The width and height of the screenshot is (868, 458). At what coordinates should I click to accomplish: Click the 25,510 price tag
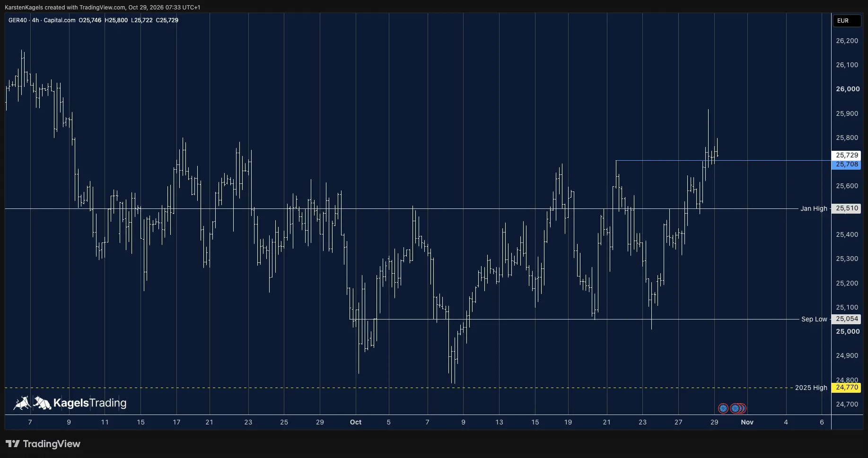(x=846, y=208)
